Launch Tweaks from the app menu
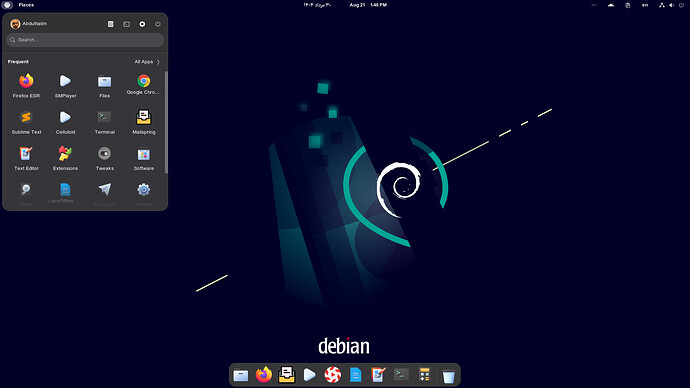This screenshot has width=690, height=388. (104, 158)
